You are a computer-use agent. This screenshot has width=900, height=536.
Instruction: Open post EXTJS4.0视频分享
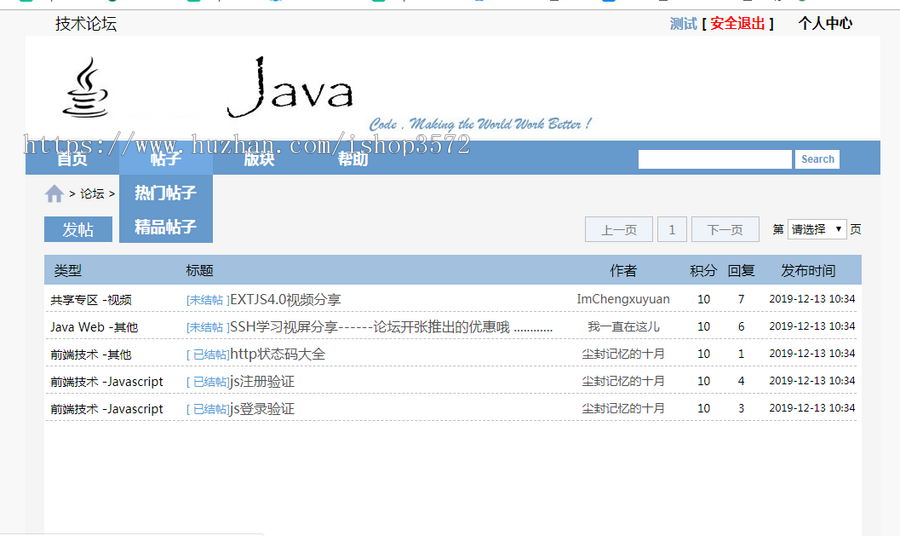(x=285, y=300)
